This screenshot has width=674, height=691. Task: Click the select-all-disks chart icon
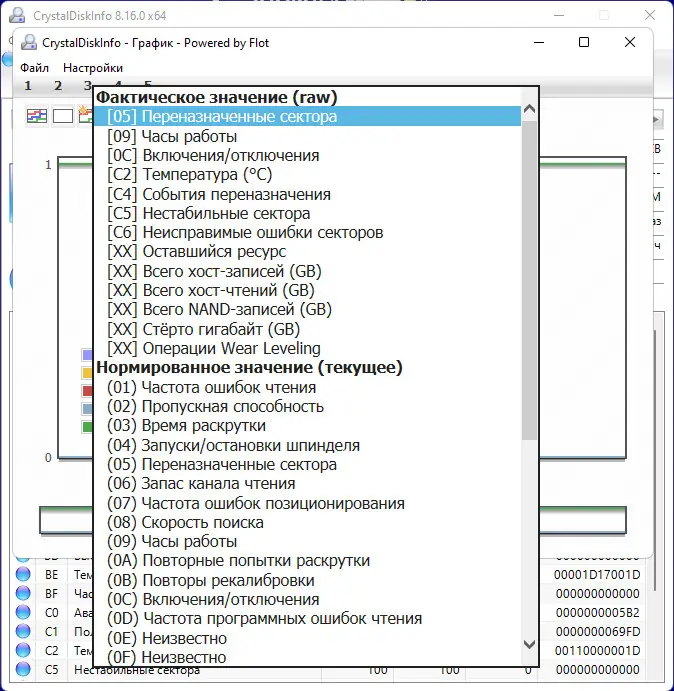(37, 116)
